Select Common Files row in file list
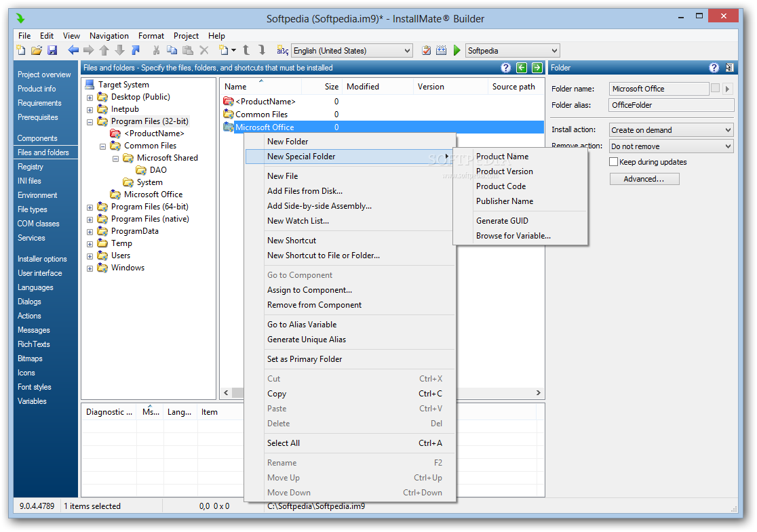Viewport: 757px width, 532px height. tap(381, 115)
